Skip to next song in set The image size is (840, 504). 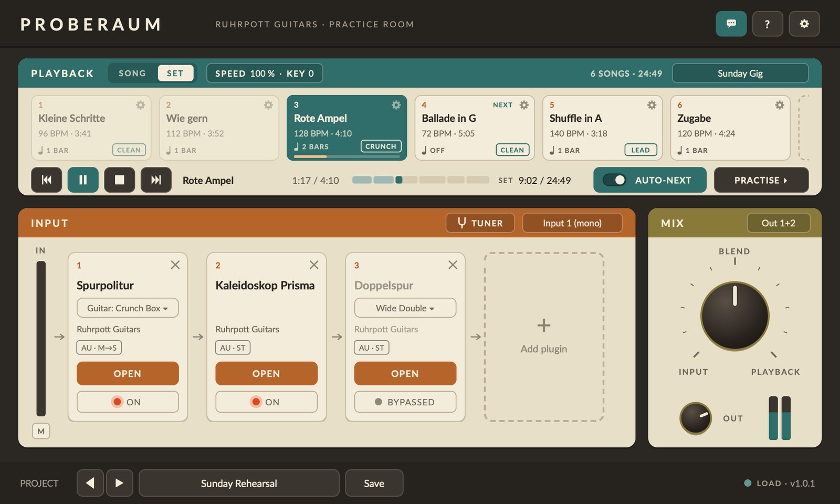(x=156, y=180)
